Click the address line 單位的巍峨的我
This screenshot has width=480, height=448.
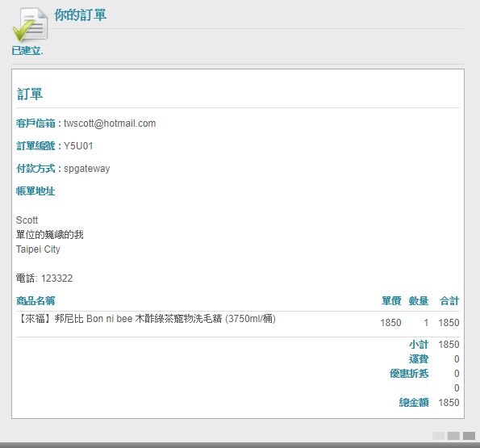(x=49, y=235)
